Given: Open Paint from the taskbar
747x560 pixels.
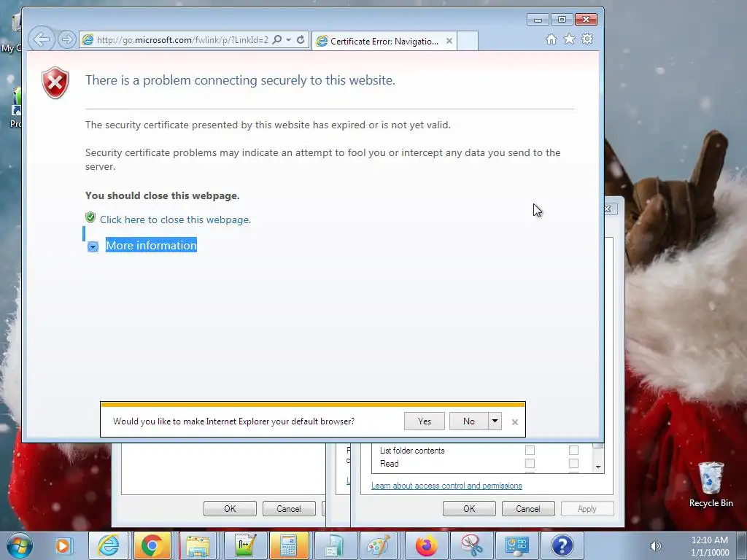Looking at the screenshot, I should (379, 545).
